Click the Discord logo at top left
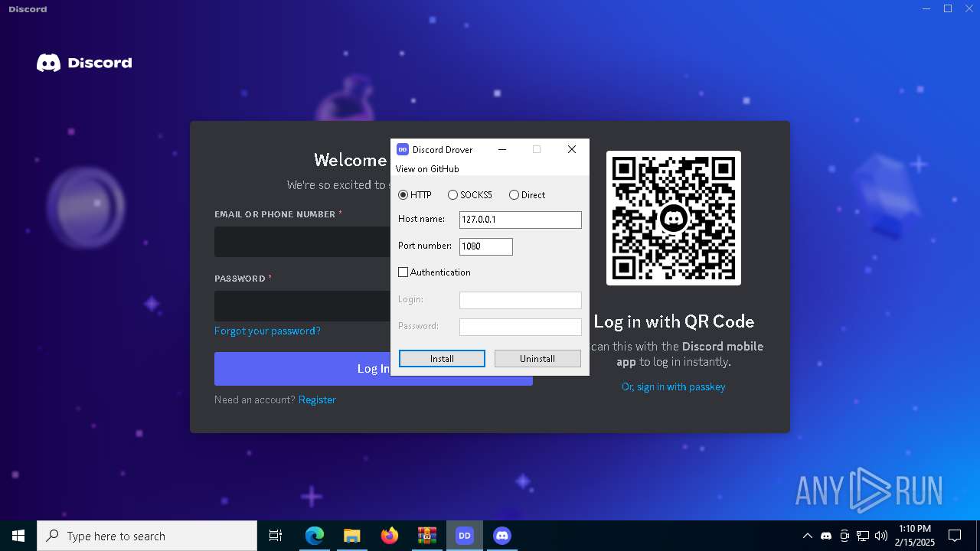Image resolution: width=980 pixels, height=551 pixels. pyautogui.click(x=84, y=63)
